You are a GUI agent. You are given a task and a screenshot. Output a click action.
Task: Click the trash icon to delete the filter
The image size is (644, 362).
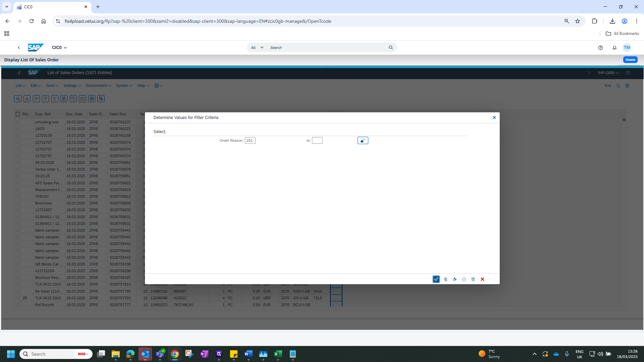click(x=473, y=279)
